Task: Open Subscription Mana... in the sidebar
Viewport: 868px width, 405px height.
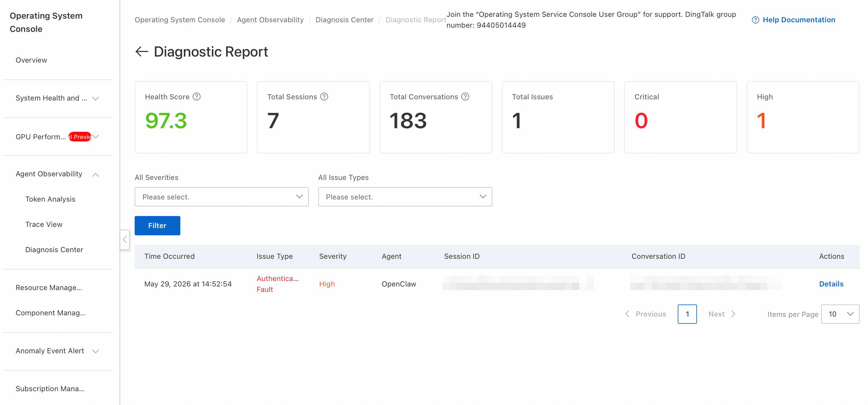Action: pyautogui.click(x=50, y=388)
